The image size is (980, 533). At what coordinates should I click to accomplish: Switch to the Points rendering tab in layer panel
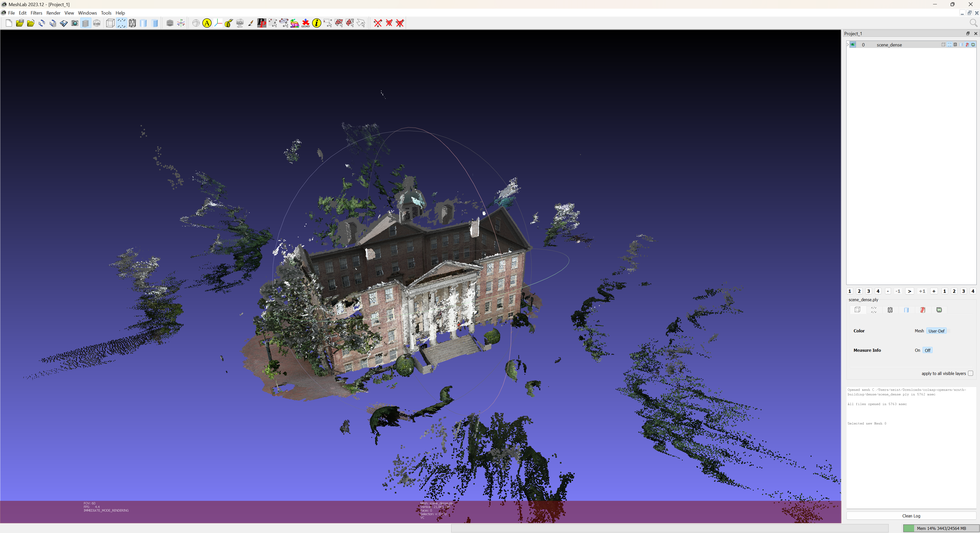click(x=874, y=310)
